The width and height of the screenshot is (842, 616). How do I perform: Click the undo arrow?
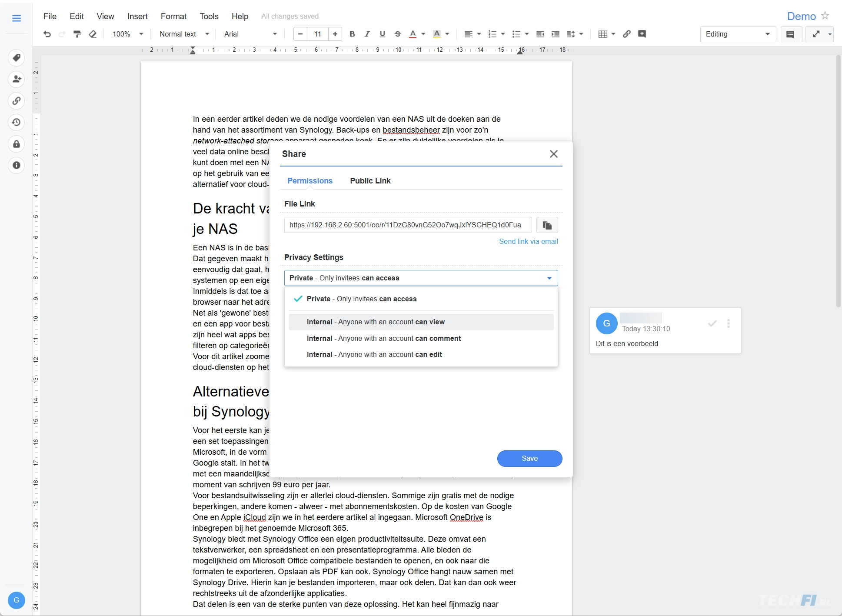pos(47,34)
